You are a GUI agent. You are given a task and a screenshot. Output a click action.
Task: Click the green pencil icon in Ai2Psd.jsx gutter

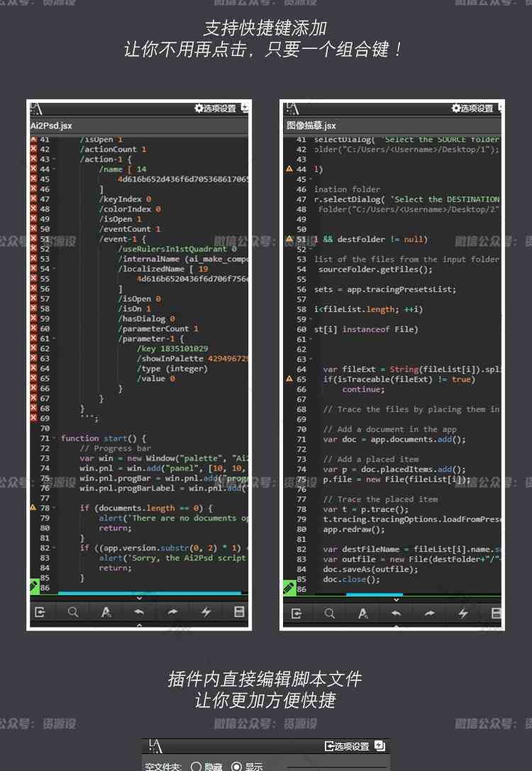pos(34,586)
